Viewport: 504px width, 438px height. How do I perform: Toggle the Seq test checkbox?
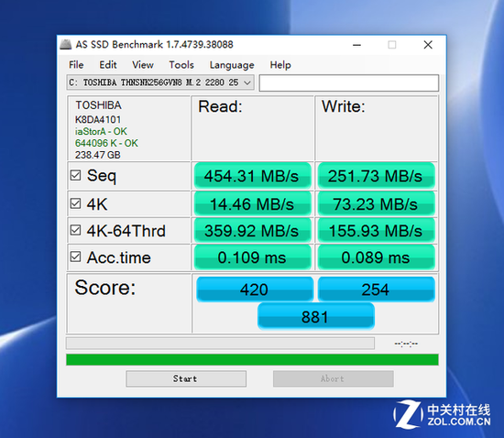[75, 175]
